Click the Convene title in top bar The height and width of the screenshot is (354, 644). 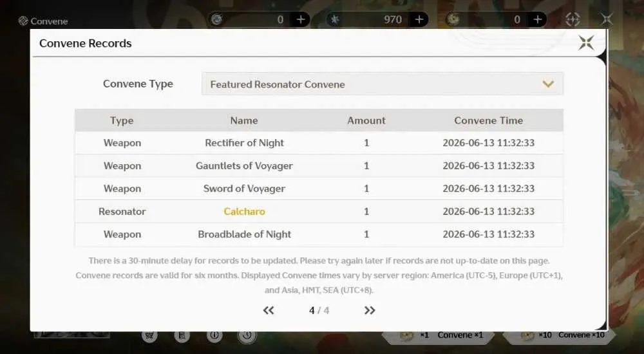click(x=49, y=21)
